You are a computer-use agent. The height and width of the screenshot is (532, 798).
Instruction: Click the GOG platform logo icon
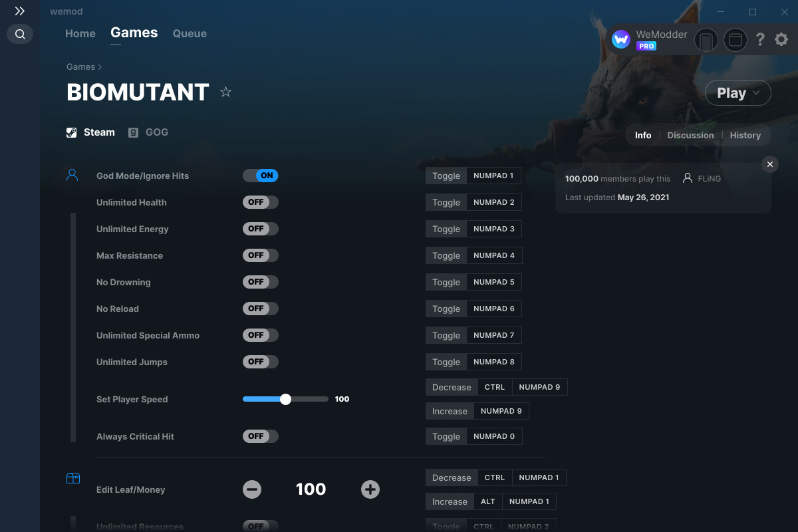tap(134, 132)
